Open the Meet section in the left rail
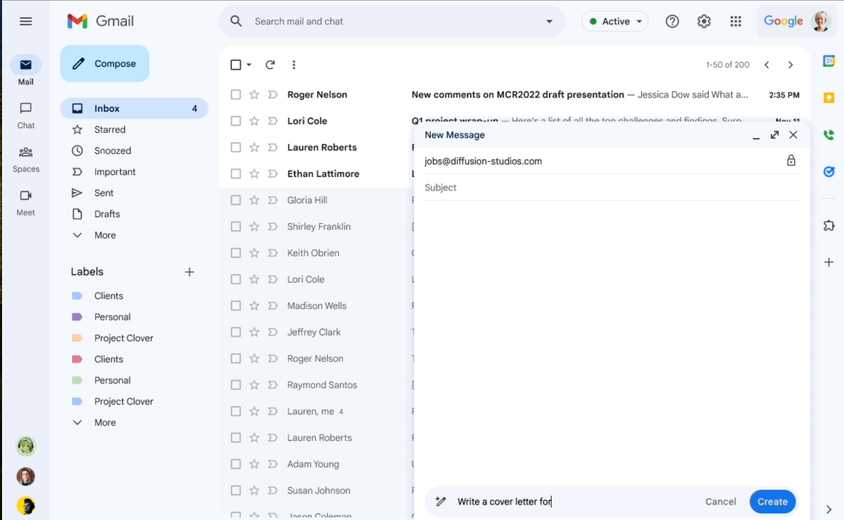The width and height of the screenshot is (844, 520). click(x=25, y=202)
